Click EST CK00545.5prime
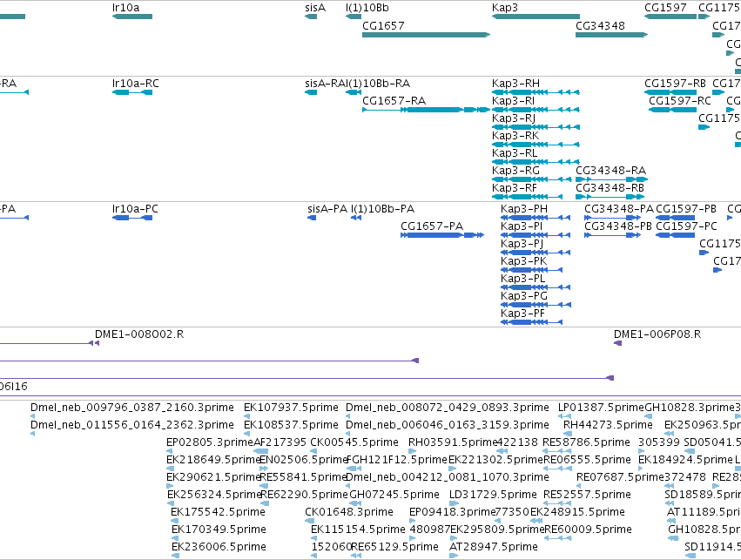The image size is (741, 560). (x=313, y=451)
